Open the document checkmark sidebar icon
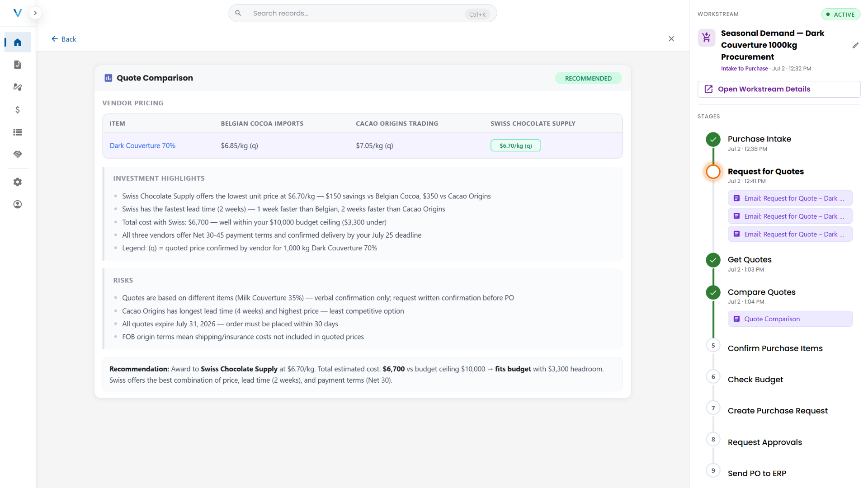The image size is (868, 488). click(x=18, y=65)
